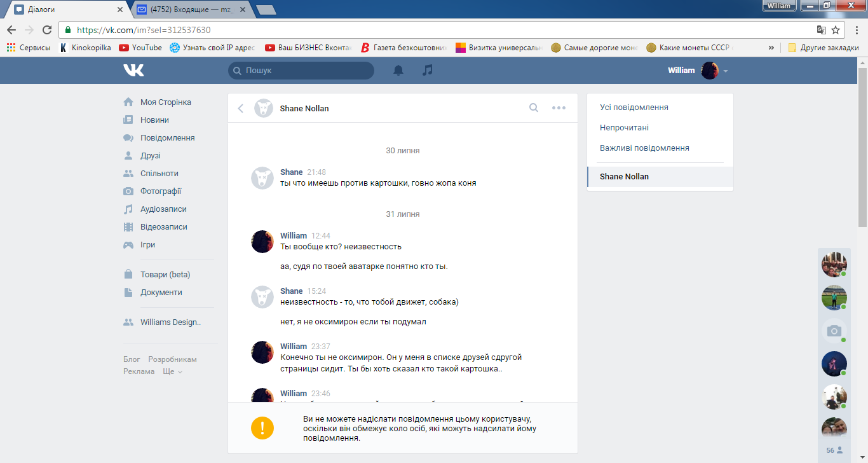Switch to the 'Непрочитані' messages filter
The height and width of the screenshot is (463, 868).
[x=624, y=128]
